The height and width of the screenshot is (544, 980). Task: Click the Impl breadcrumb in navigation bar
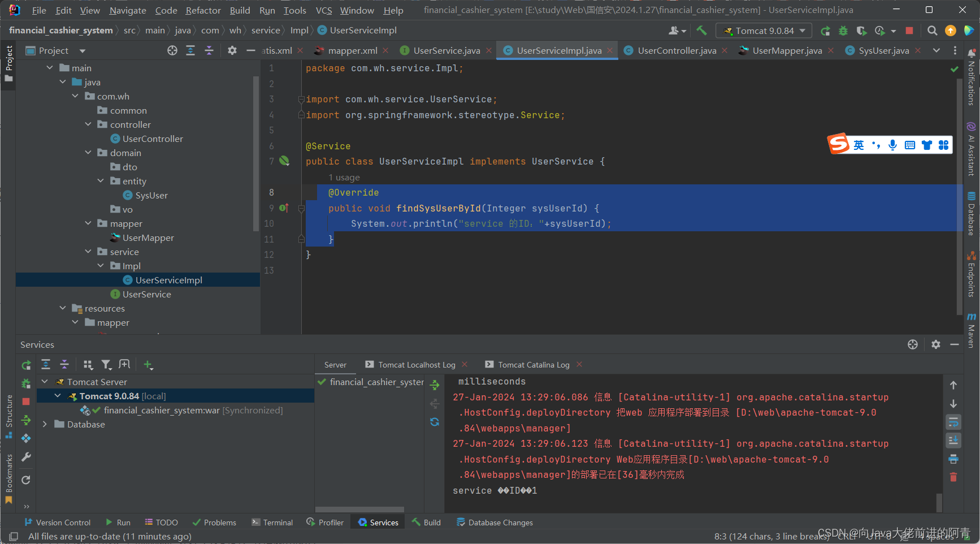(x=299, y=31)
